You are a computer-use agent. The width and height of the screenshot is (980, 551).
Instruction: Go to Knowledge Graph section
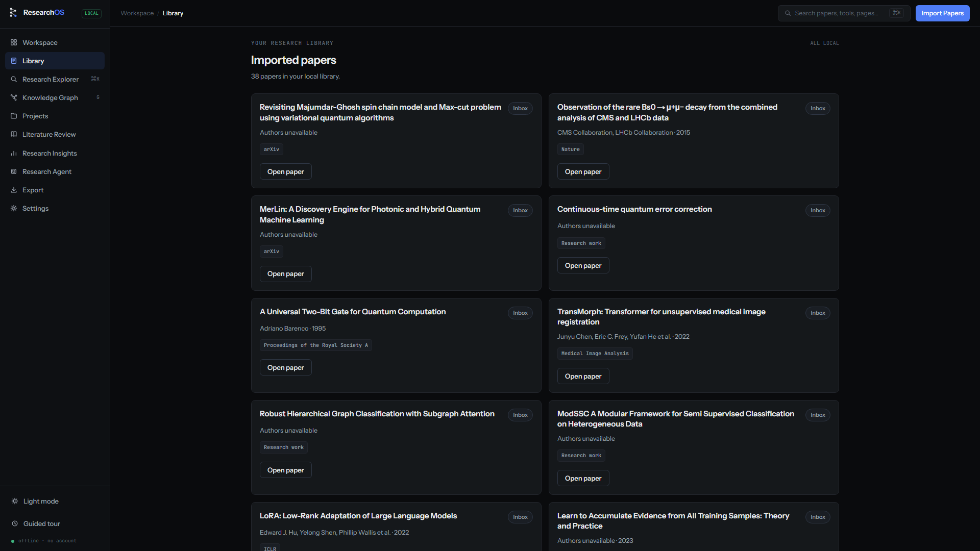(x=55, y=97)
